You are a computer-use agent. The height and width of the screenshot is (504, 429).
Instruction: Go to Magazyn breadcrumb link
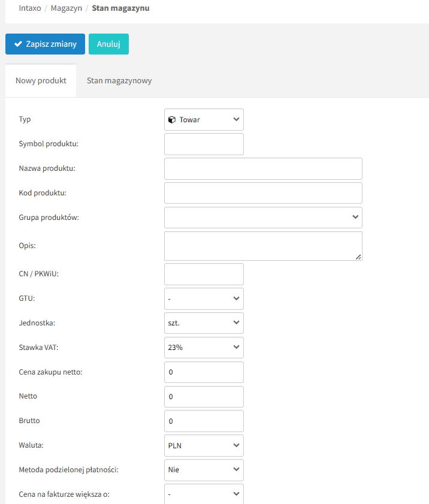pyautogui.click(x=67, y=8)
